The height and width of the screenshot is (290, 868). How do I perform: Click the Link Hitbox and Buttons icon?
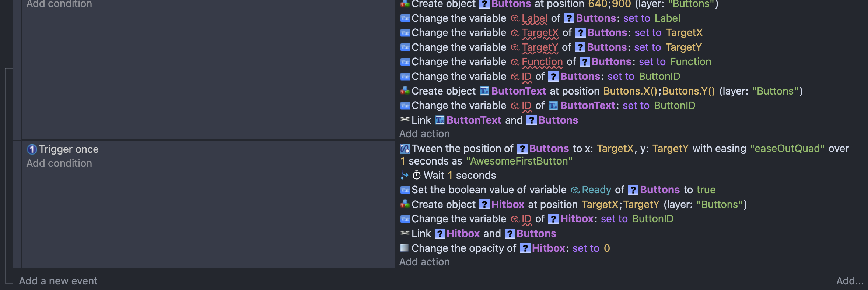pyautogui.click(x=405, y=233)
